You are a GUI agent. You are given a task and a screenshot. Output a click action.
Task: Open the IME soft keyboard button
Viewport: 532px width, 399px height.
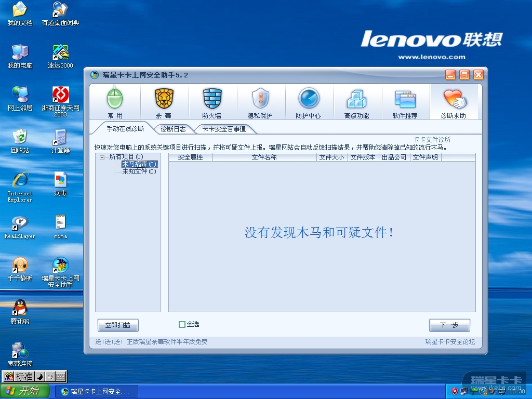coord(60,377)
